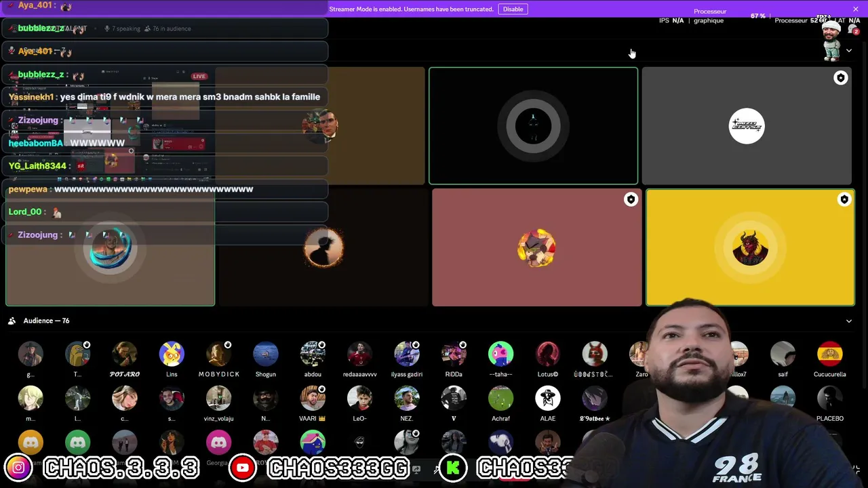Viewport: 868px width, 488px height.
Task: Open PLACEBO's audience avatar
Action: click(829, 399)
